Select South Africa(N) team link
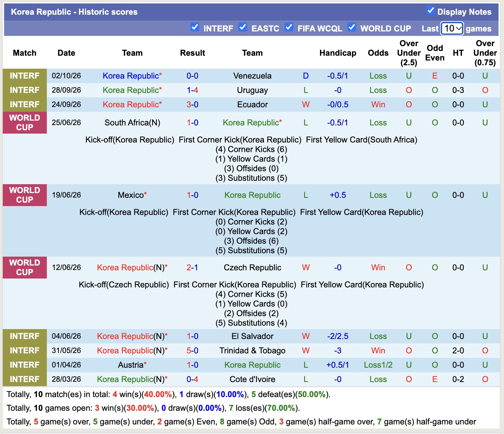This screenshot has width=504, height=434. tap(132, 123)
